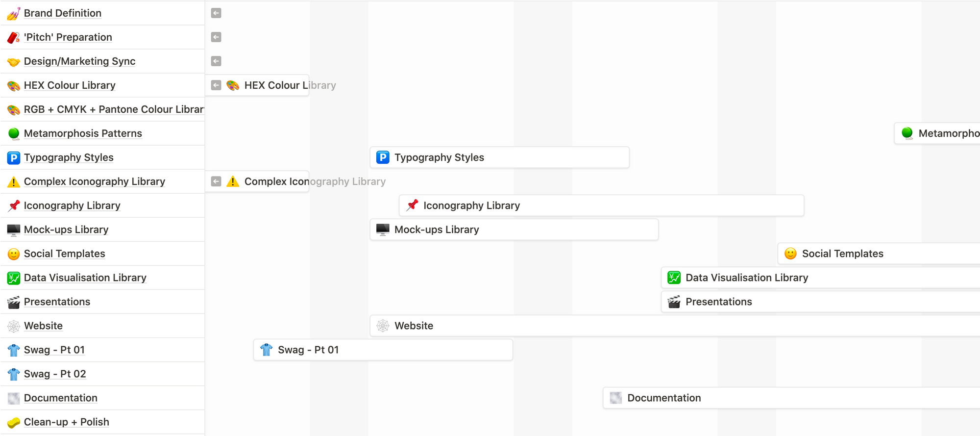
Task: Click the smiley icon next to Social Templates
Action: pos(14,253)
